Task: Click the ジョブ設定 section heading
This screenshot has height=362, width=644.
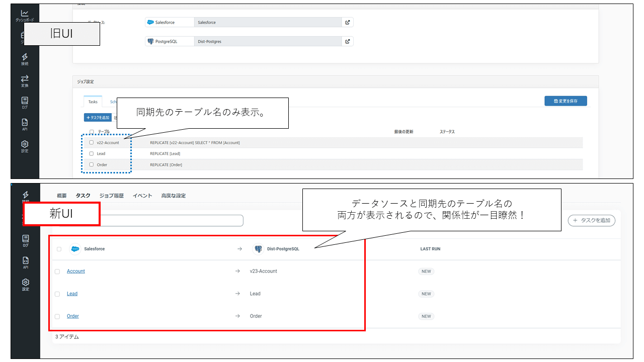Action: [85, 81]
